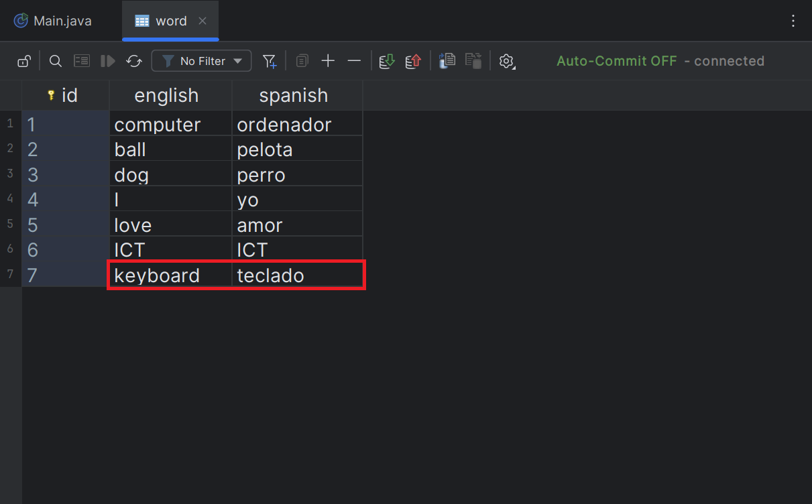
Task: Delete the selected row
Action: (x=354, y=60)
